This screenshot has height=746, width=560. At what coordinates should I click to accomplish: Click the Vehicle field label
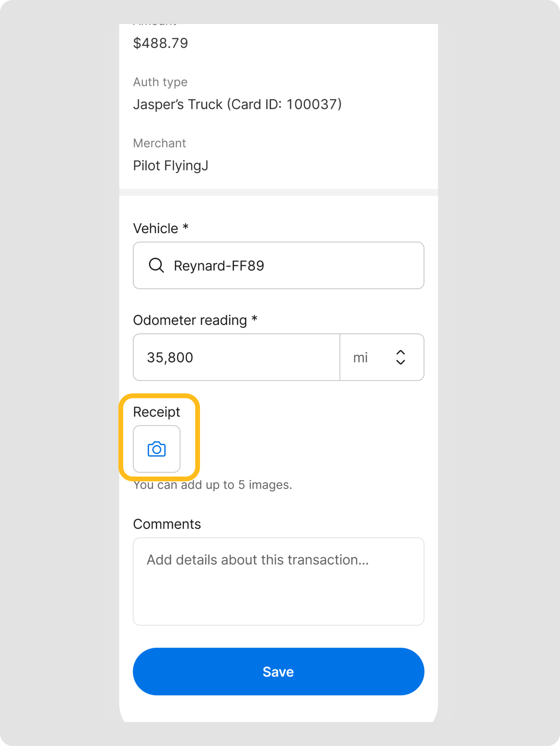[x=156, y=228]
